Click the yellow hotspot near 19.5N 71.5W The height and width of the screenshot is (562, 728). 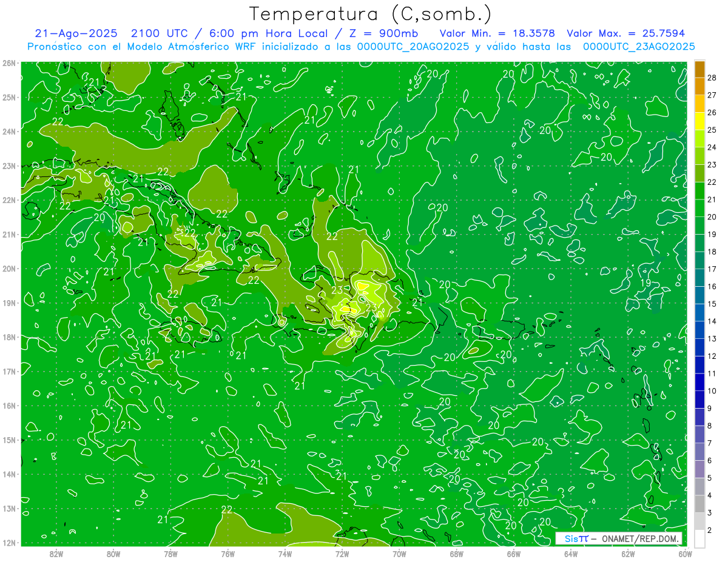coord(362,286)
